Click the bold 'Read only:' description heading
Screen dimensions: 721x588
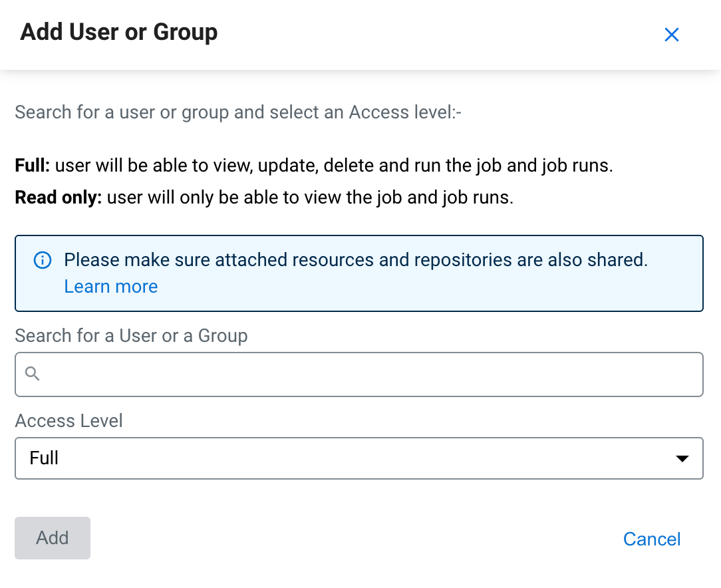[58, 198]
